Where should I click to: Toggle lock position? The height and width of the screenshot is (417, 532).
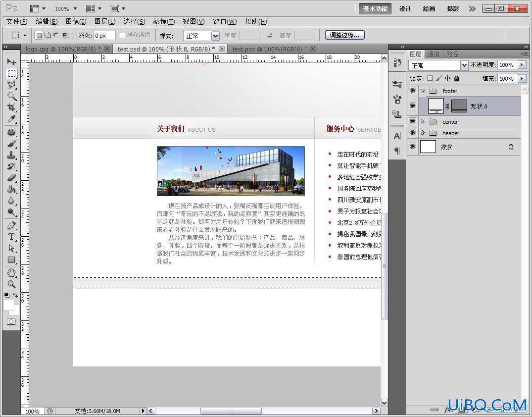pyautogui.click(x=447, y=78)
